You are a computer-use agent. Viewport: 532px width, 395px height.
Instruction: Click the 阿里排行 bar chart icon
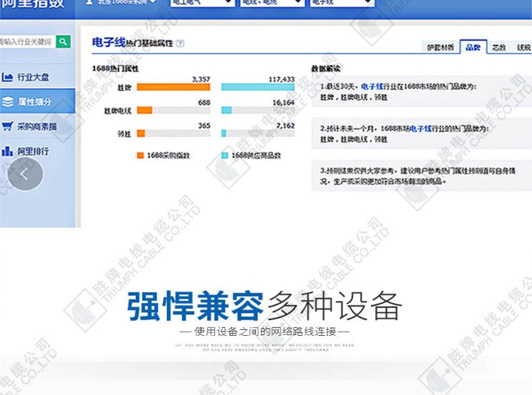(7, 151)
